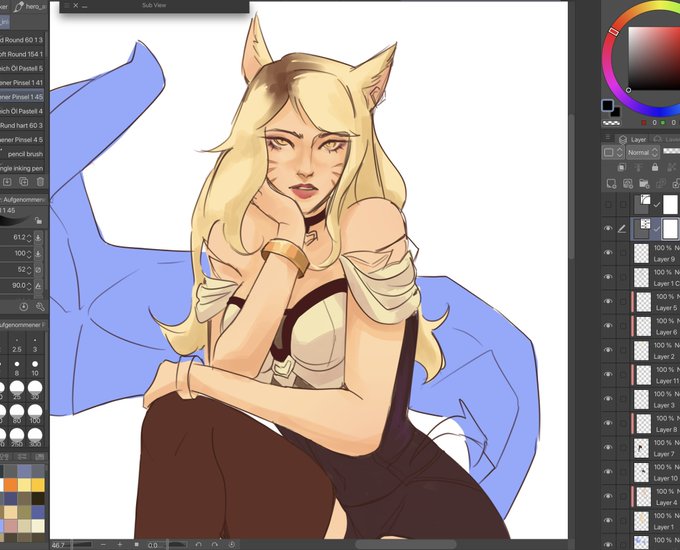680x550 pixels.
Task: Select the transparent color swatch
Action: tap(611, 123)
